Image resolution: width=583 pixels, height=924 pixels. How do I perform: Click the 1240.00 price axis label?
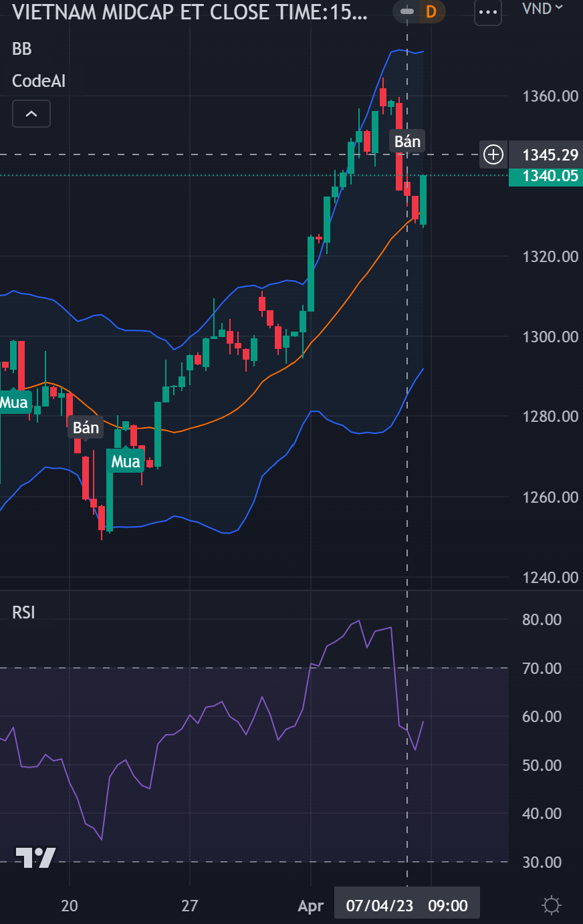tap(550, 578)
